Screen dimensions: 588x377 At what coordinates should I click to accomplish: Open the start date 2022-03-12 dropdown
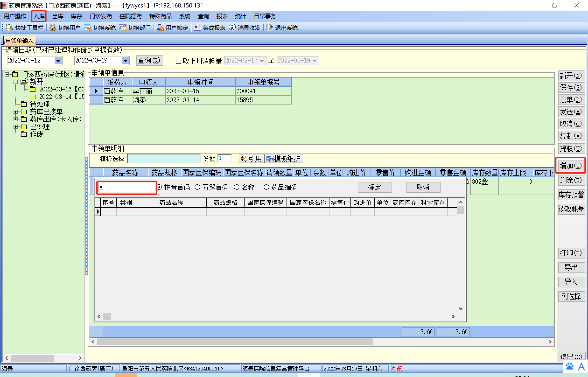(x=58, y=60)
